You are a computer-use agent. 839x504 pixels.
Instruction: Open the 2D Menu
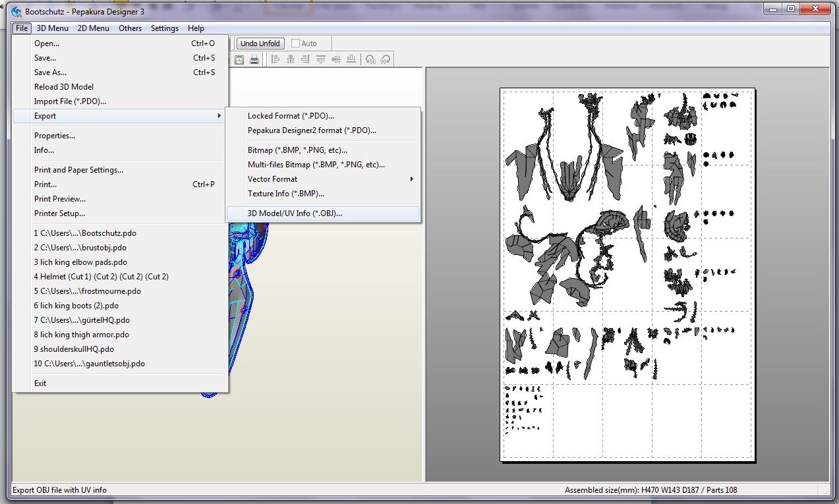94,28
